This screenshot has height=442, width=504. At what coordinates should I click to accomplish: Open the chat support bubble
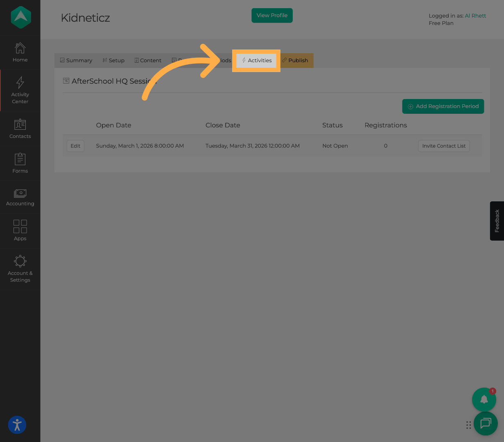[486, 424]
